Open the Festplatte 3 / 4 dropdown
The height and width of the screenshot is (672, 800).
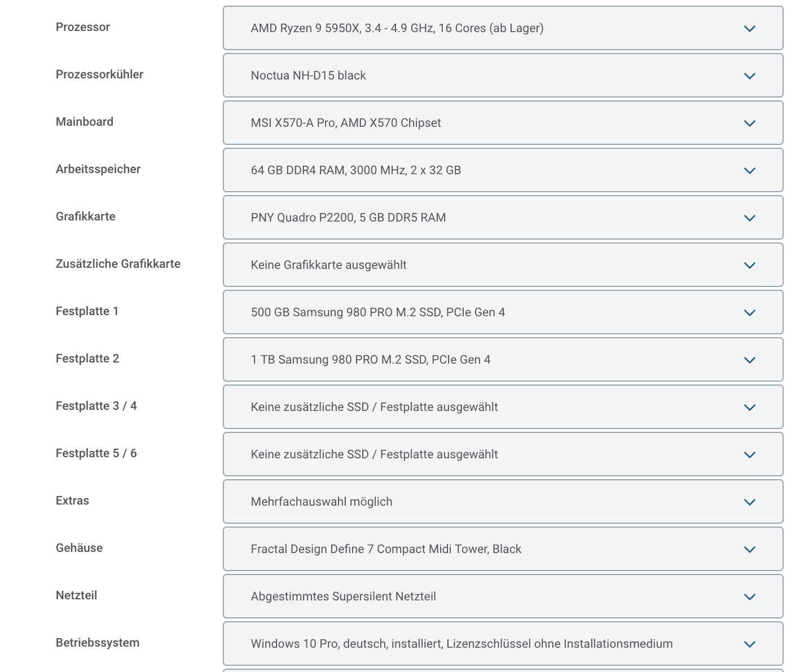coord(503,407)
